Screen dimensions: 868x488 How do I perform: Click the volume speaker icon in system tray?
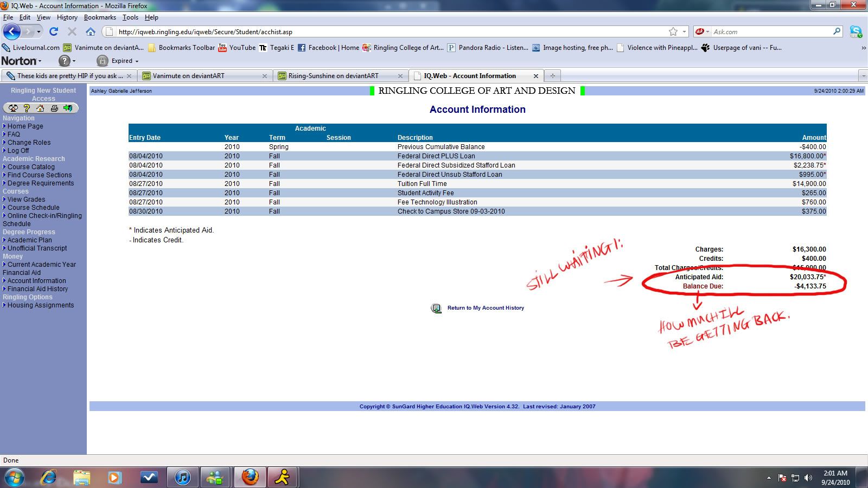pos(808,478)
